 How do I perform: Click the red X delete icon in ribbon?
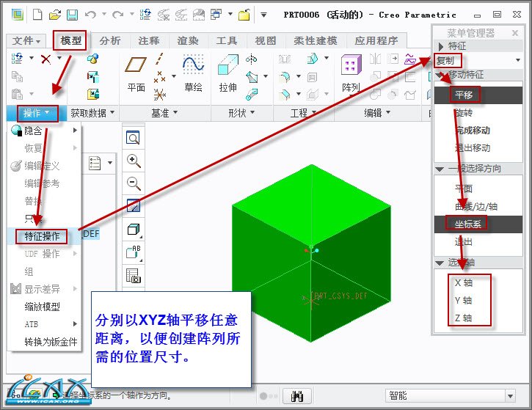pyautogui.click(x=45, y=59)
